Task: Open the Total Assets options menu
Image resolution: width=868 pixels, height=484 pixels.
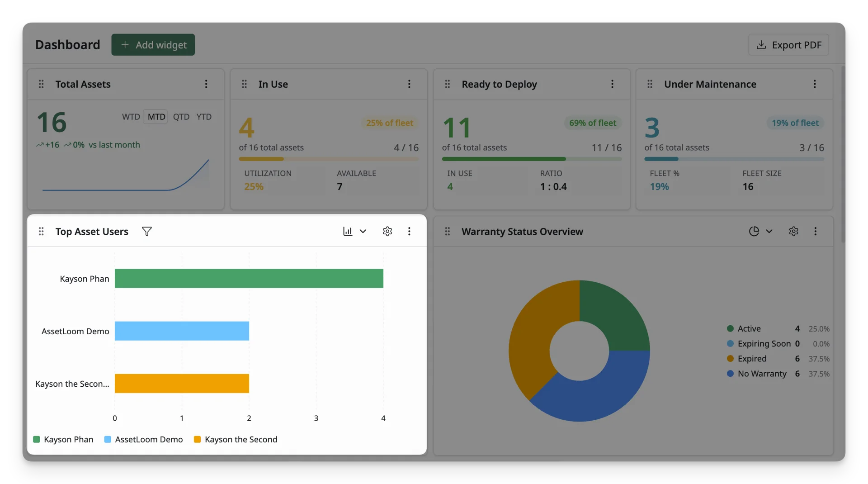Action: click(206, 84)
